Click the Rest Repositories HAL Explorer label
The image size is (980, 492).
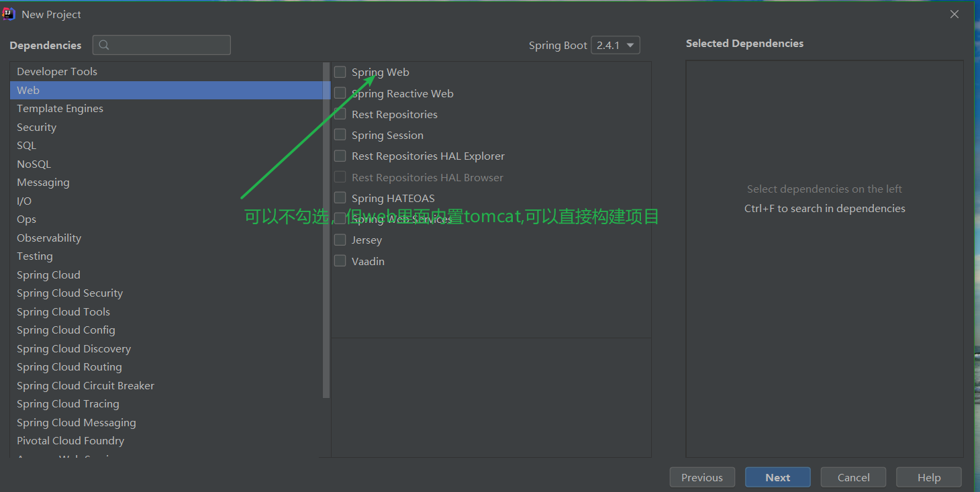coord(428,156)
